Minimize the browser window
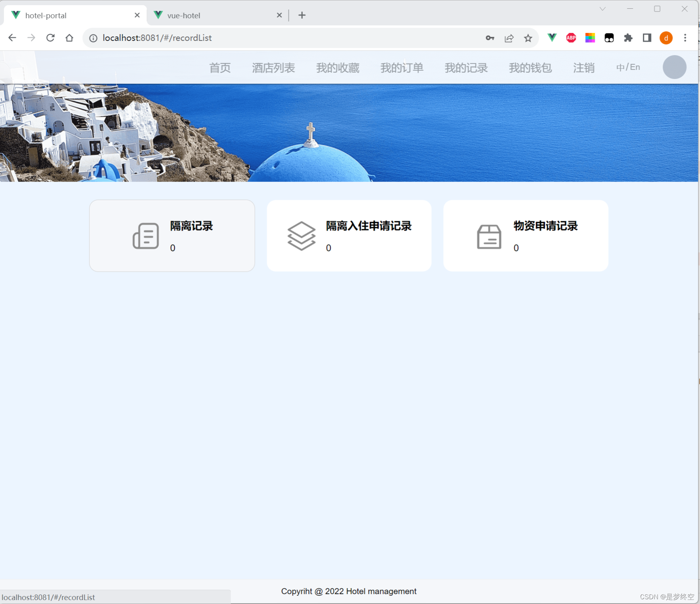Viewport: 700px width, 604px height. 630,9
